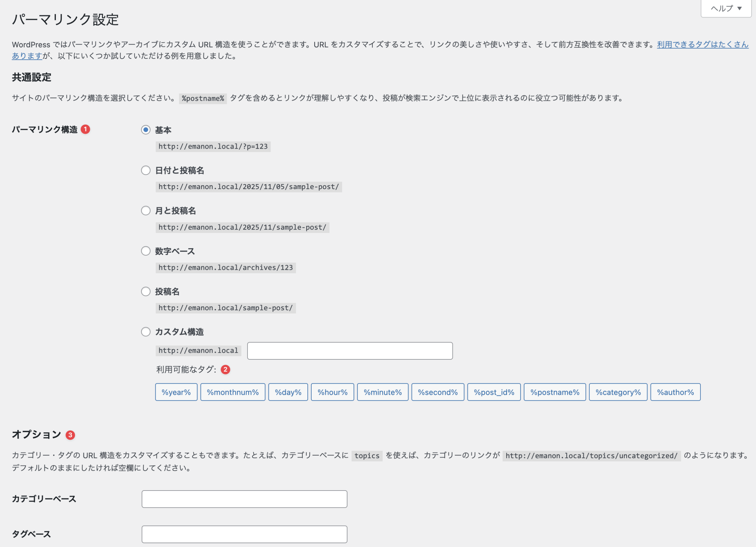Click the 利用できるタグはたくさんあります link
Screen dimensions: 756x547
tap(702, 44)
